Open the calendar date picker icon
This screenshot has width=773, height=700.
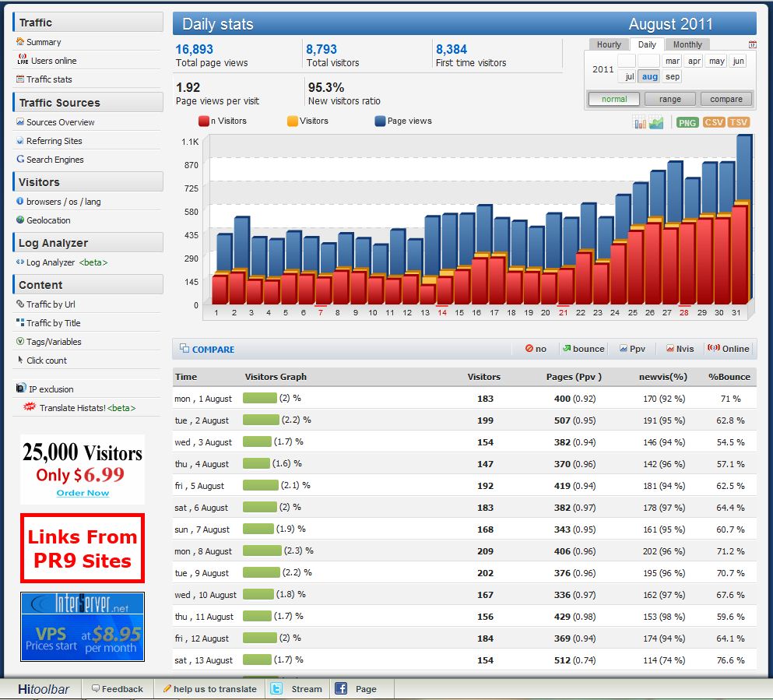752,44
